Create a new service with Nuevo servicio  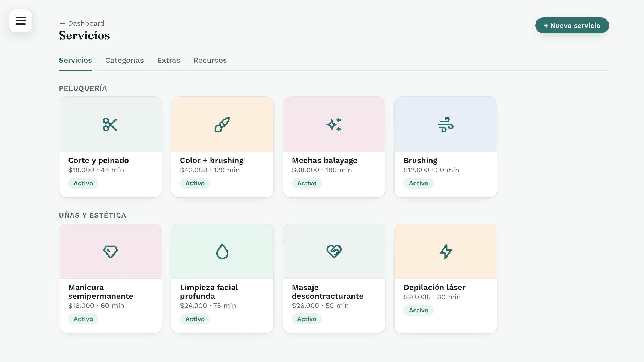click(572, 25)
